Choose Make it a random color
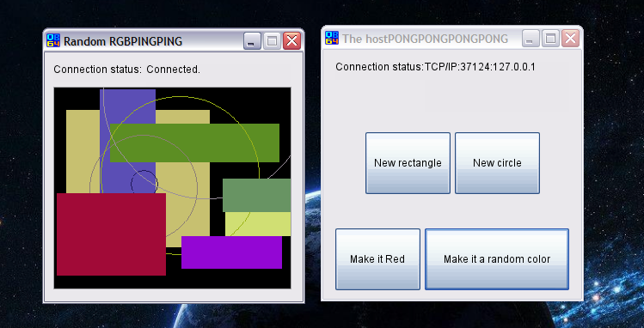 pos(497,259)
